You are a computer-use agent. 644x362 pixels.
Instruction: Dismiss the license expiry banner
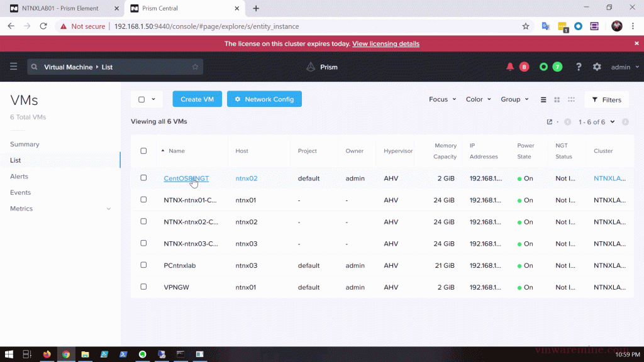coord(636,43)
